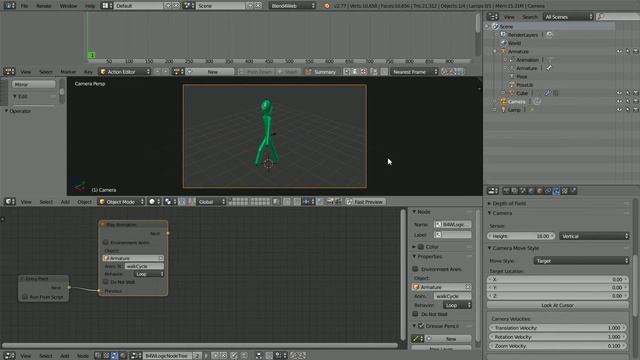Open the Render menu
Viewport: 640px width, 360px height.
44,6
